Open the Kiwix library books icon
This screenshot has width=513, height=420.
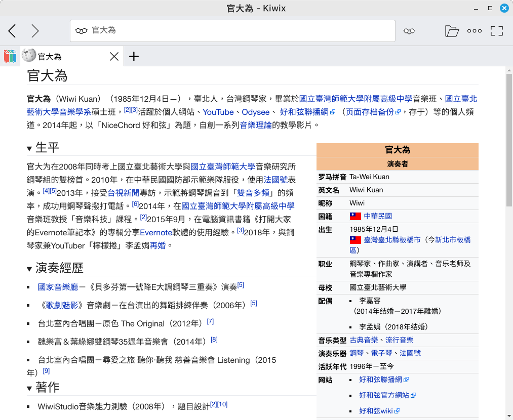10,56
